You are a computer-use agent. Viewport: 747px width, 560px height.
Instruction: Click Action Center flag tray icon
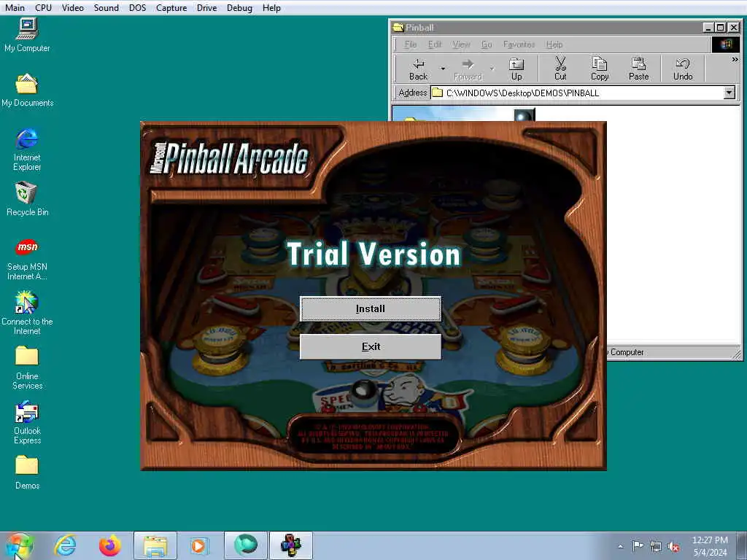(638, 546)
